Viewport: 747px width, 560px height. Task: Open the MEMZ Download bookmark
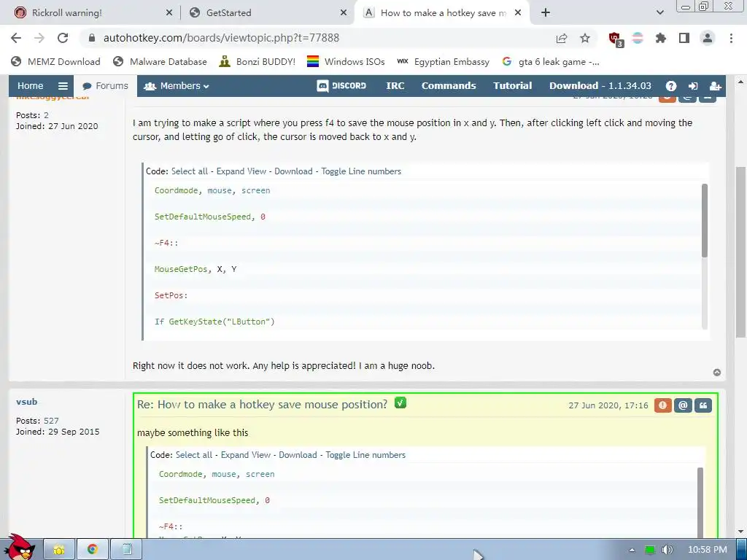point(55,62)
